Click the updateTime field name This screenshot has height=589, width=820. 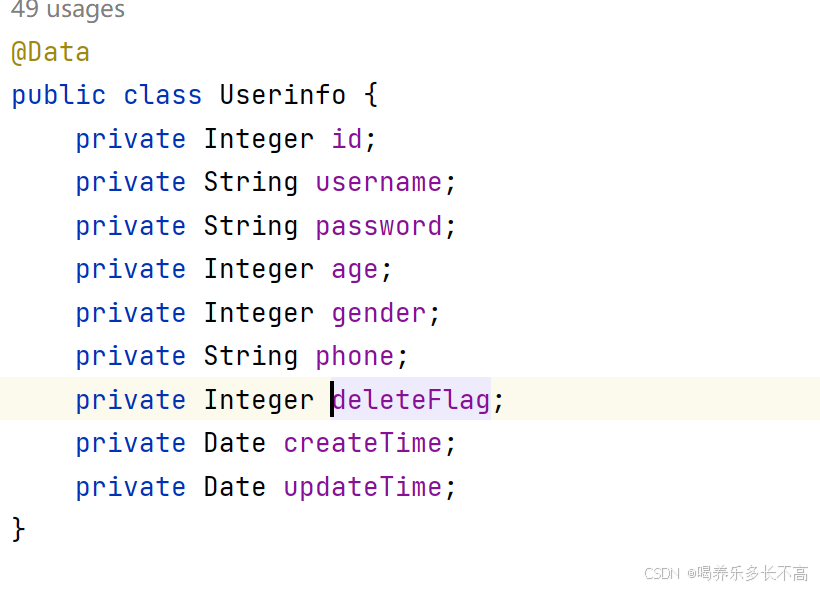point(362,487)
